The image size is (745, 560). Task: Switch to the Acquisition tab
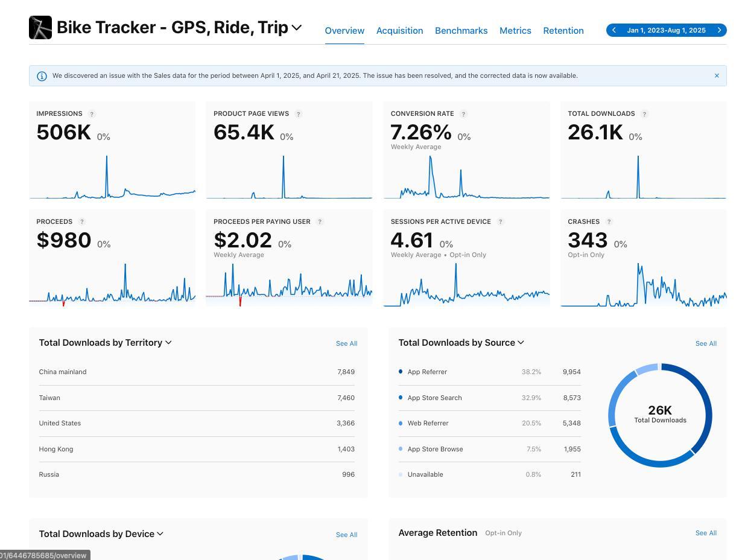pyautogui.click(x=399, y=30)
